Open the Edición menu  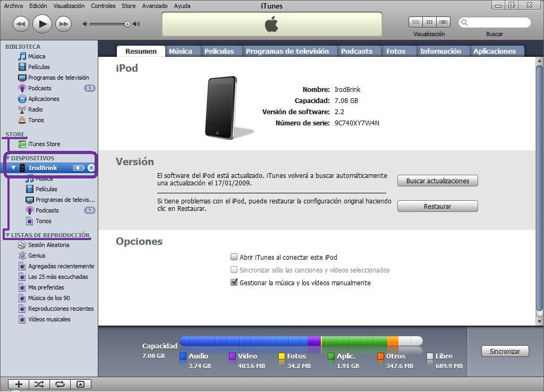tap(38, 6)
